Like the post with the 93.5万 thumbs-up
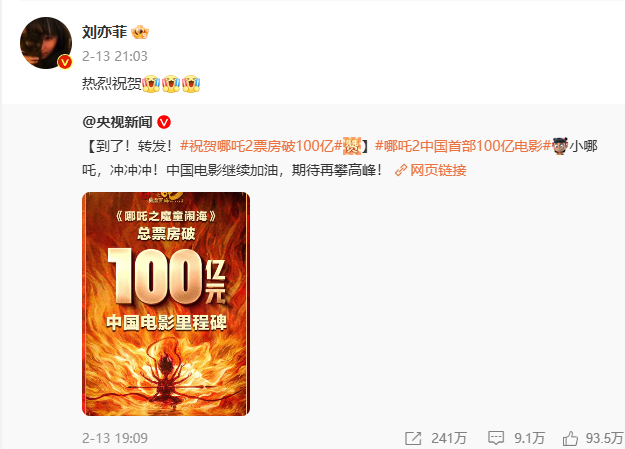The width and height of the screenshot is (625, 449). click(570, 438)
